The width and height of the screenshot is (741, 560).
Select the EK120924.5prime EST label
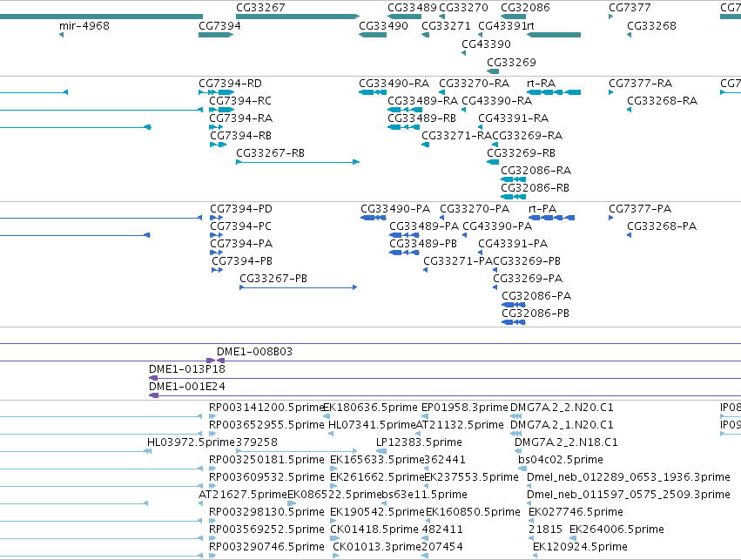point(580,548)
